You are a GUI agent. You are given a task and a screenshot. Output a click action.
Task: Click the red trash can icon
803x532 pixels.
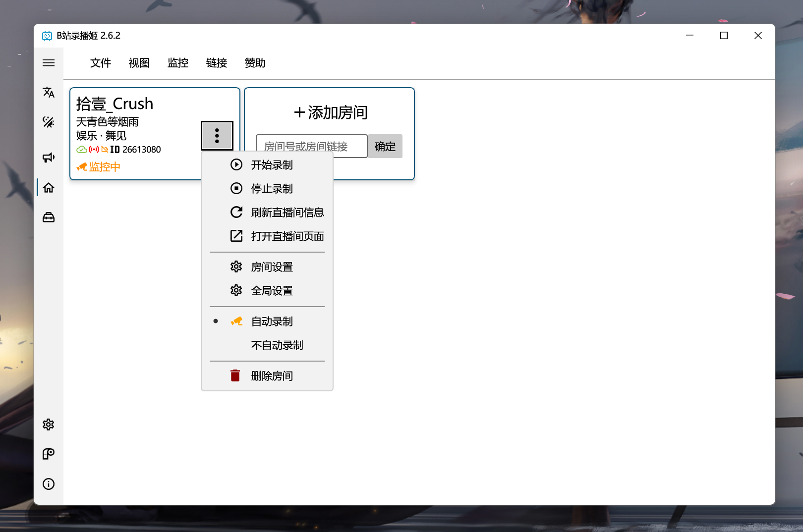(235, 375)
